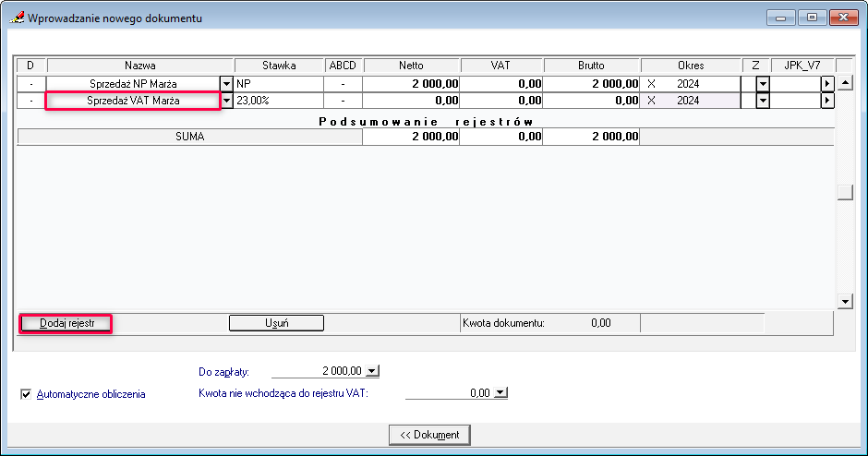Image resolution: width=868 pixels, height=456 pixels.
Task: Open the Nazwa dropdown for Sprzedaż NP Marża
Action: pos(226,84)
